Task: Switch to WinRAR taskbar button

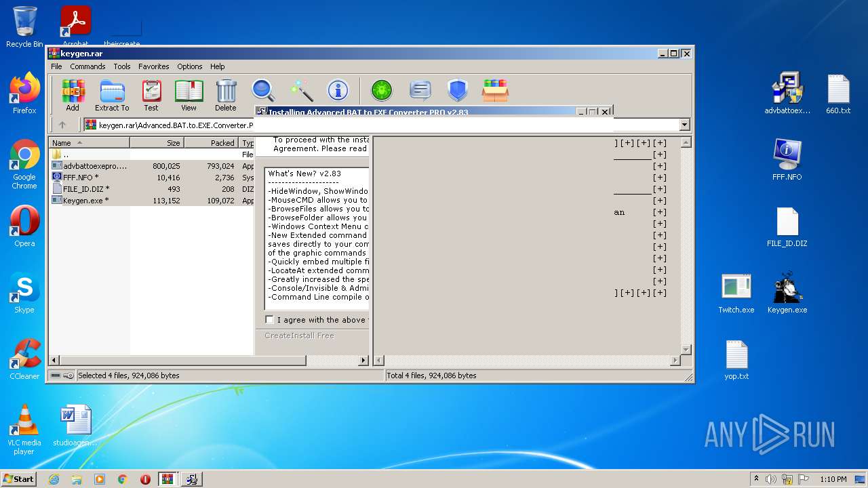Action: point(168,479)
